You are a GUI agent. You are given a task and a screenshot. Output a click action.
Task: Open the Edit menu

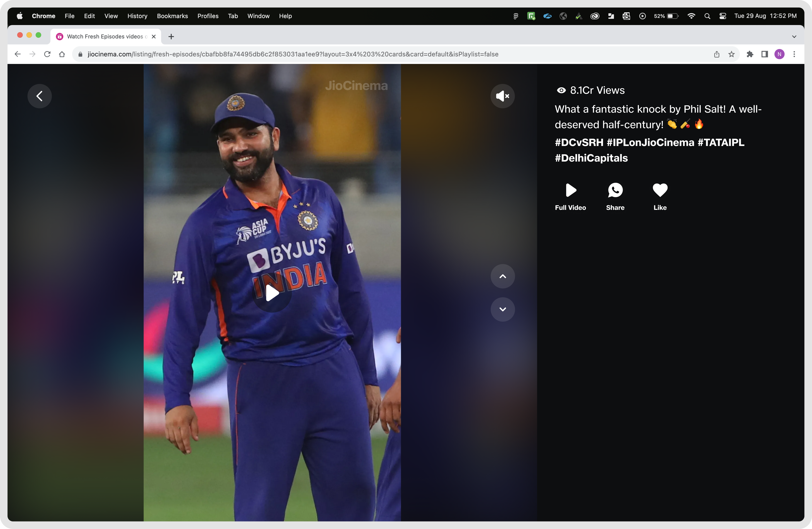pos(89,16)
